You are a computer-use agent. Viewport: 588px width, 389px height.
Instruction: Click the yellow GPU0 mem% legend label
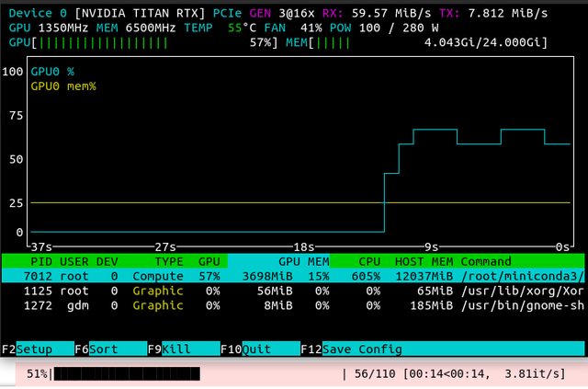click(63, 86)
